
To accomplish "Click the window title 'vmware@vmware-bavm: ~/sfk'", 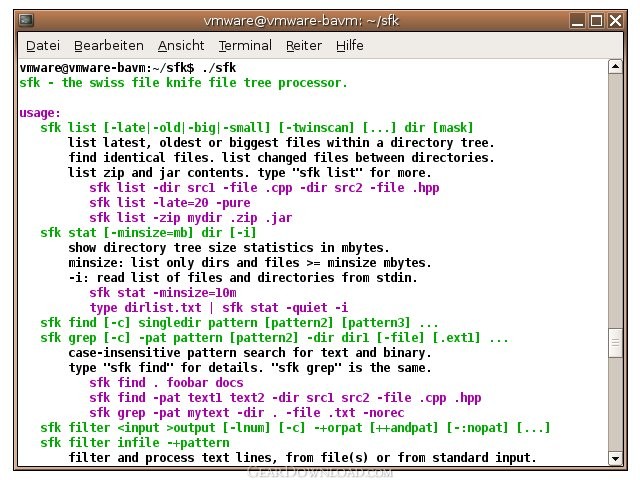I will (x=301, y=20).
